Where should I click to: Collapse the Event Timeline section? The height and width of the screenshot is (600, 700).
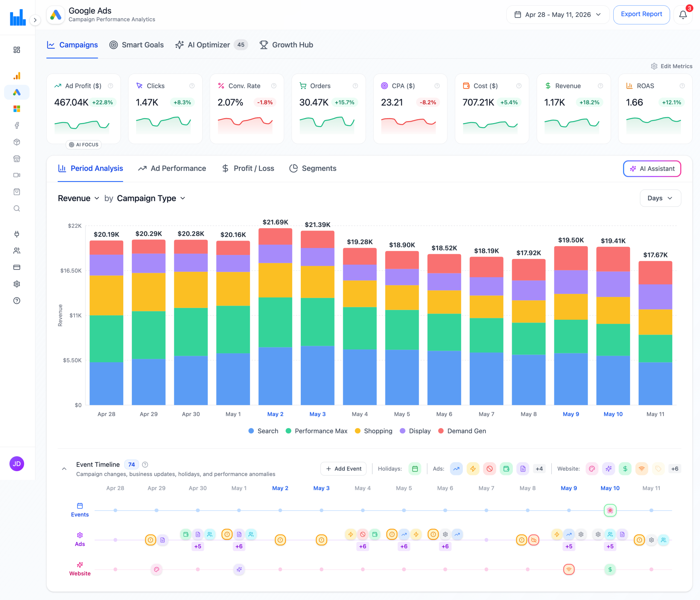pyautogui.click(x=64, y=469)
